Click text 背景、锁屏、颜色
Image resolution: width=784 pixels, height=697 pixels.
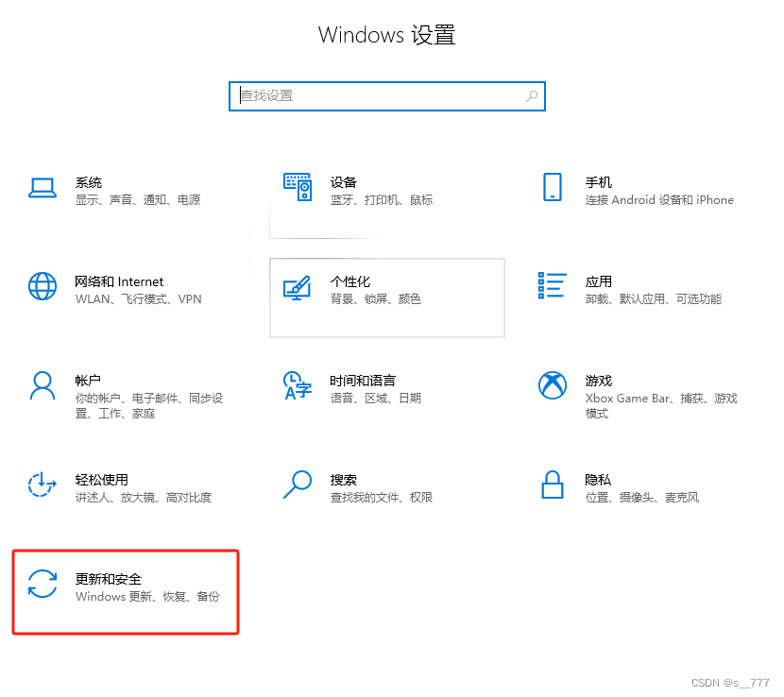click(376, 299)
